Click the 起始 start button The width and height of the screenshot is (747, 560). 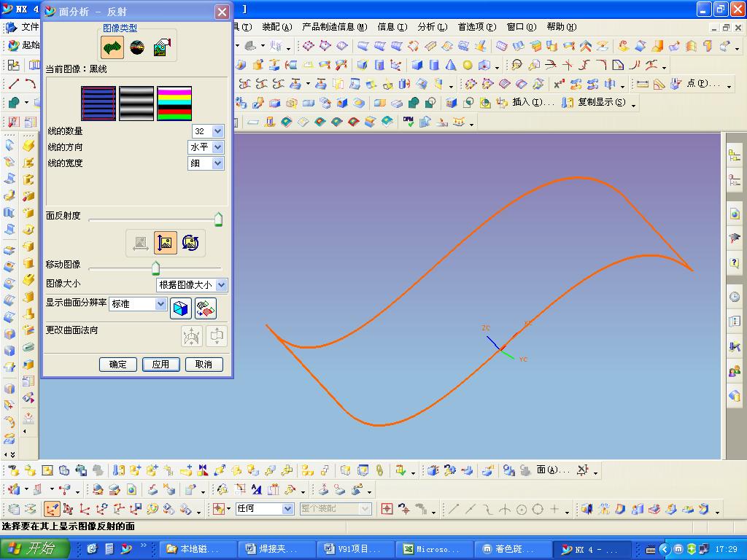24,44
